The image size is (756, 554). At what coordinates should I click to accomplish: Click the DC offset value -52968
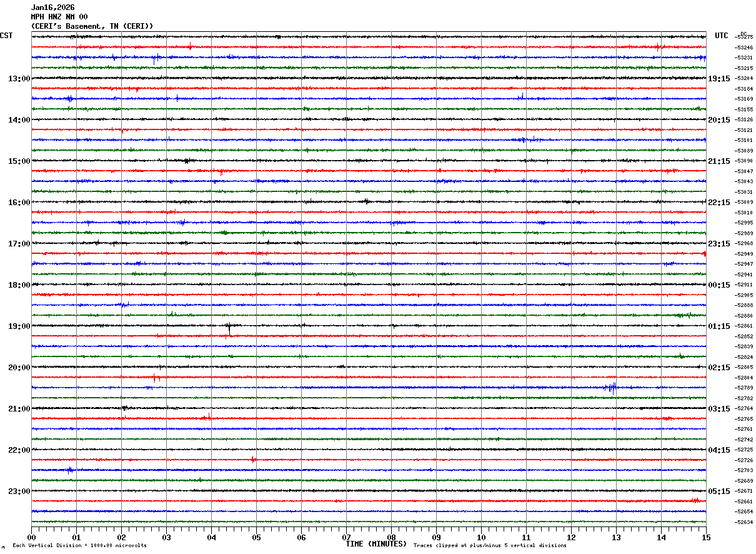click(744, 243)
